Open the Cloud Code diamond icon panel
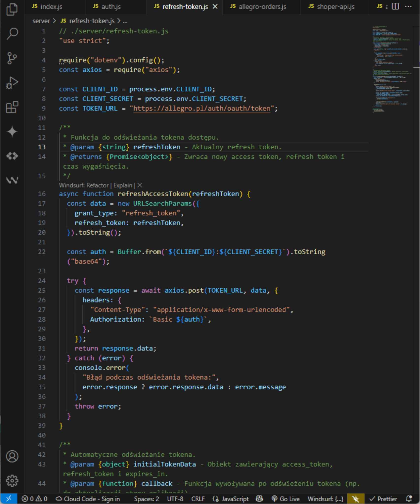420x504 pixels. click(12, 156)
